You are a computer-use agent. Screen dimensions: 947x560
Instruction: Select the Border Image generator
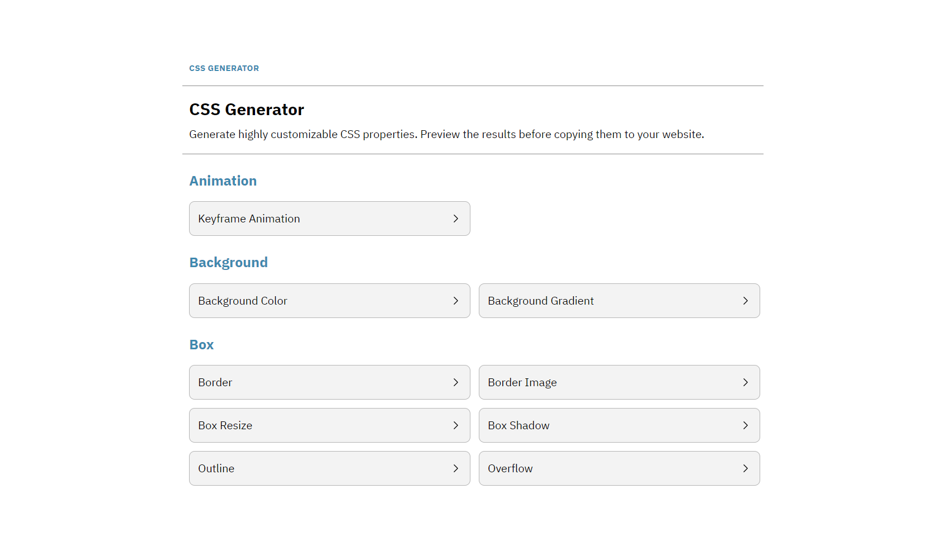tap(522, 382)
